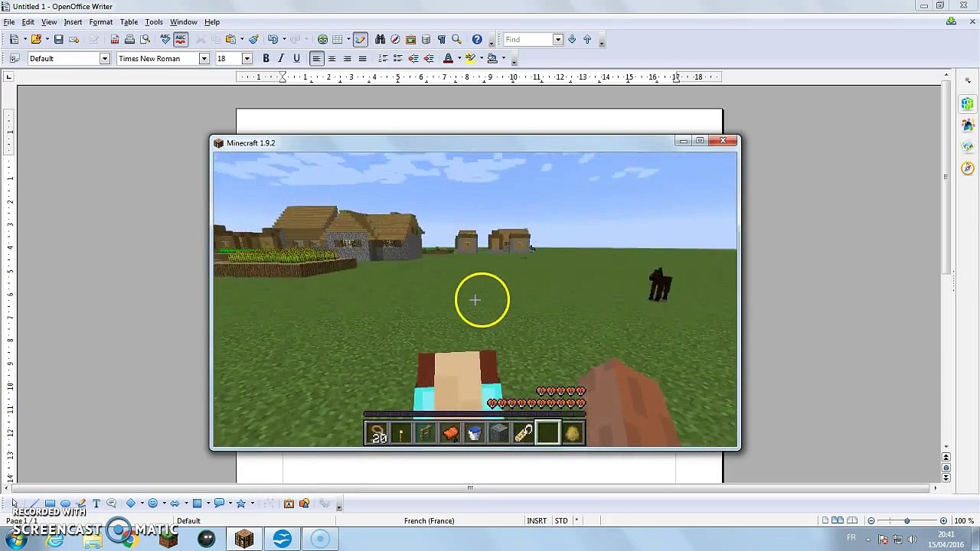The width and height of the screenshot is (980, 551).
Task: Set Align Left paragraph alignment
Action: click(x=316, y=59)
